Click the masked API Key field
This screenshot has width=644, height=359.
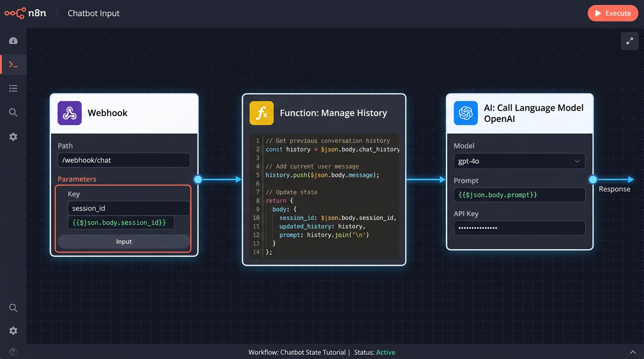(x=520, y=228)
